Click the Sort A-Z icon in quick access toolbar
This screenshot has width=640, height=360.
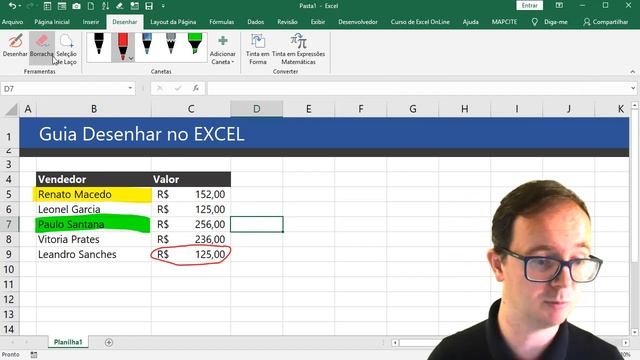pos(105,6)
